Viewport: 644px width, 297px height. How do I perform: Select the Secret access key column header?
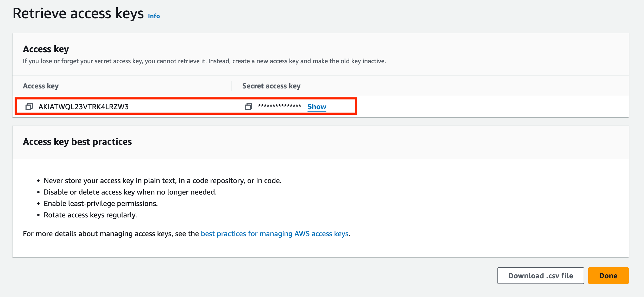tap(271, 86)
